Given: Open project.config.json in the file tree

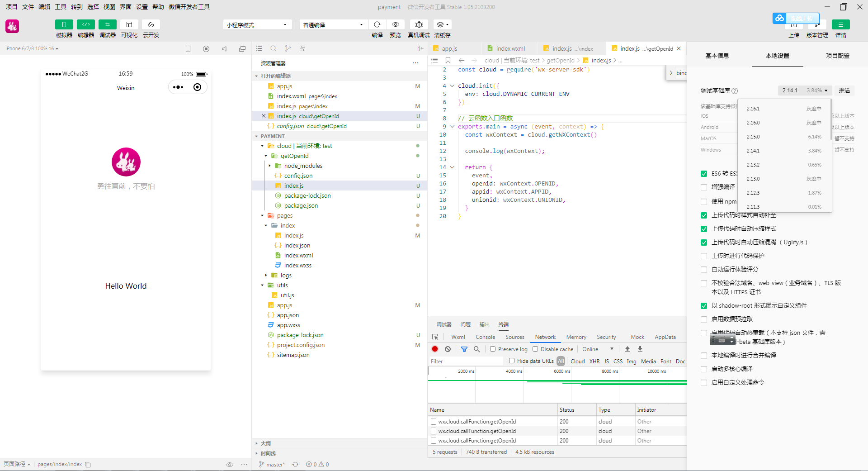Looking at the screenshot, I should [301, 345].
